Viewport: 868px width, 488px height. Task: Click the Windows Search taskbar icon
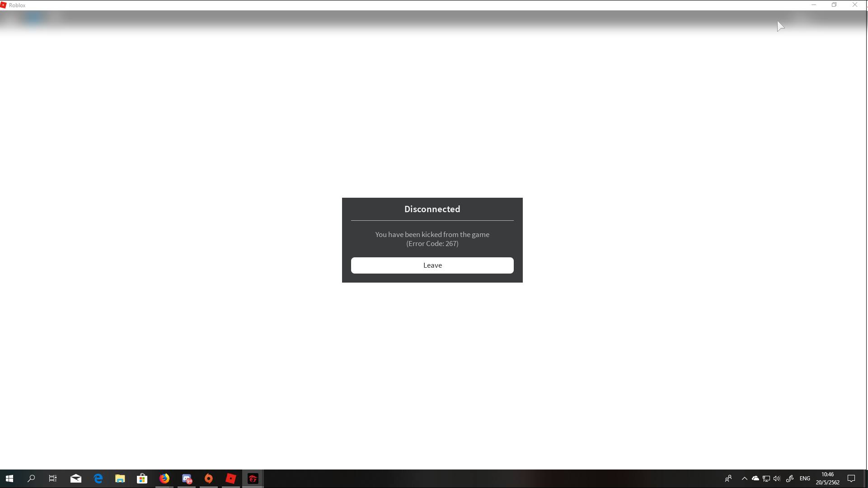pos(31,479)
